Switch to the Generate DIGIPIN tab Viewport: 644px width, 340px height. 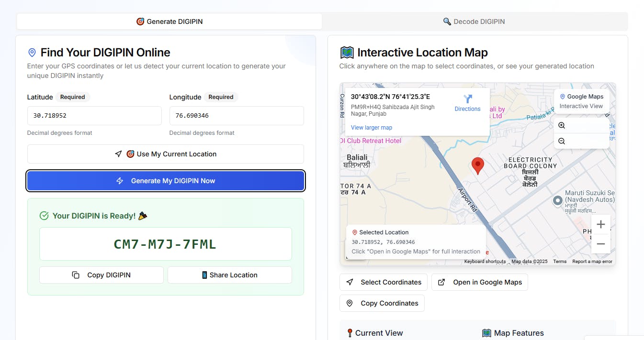(169, 22)
